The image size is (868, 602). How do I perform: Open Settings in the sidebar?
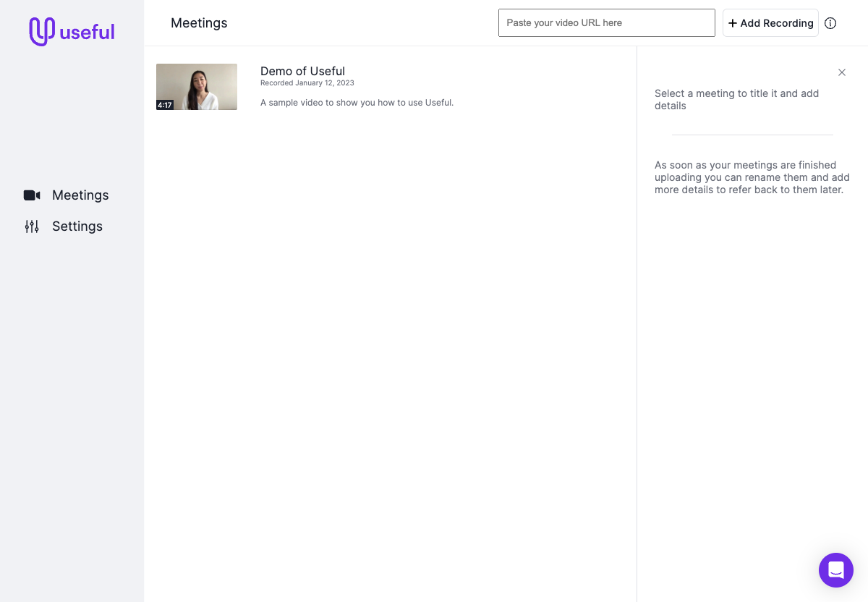click(77, 226)
